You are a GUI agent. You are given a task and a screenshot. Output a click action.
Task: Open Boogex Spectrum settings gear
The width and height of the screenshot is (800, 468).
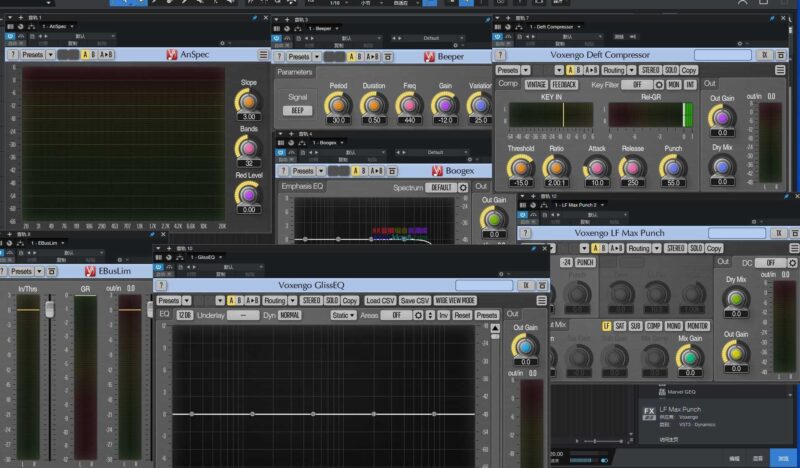coord(463,188)
